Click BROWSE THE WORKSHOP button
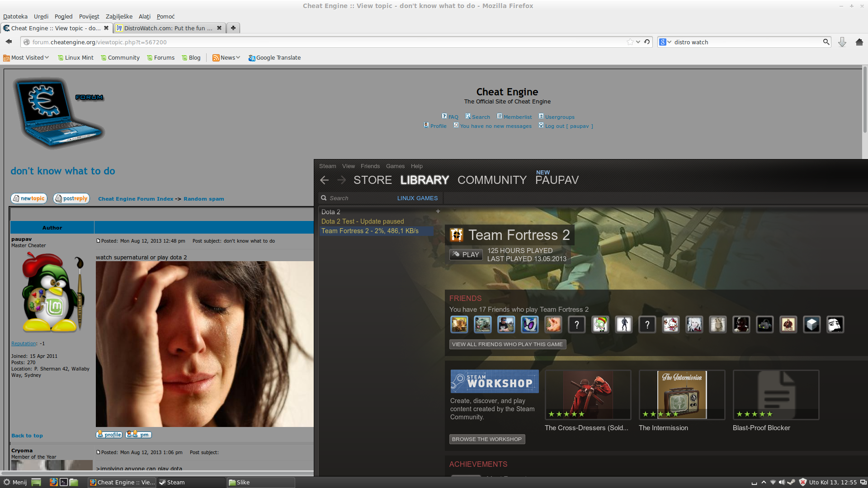 487,439
